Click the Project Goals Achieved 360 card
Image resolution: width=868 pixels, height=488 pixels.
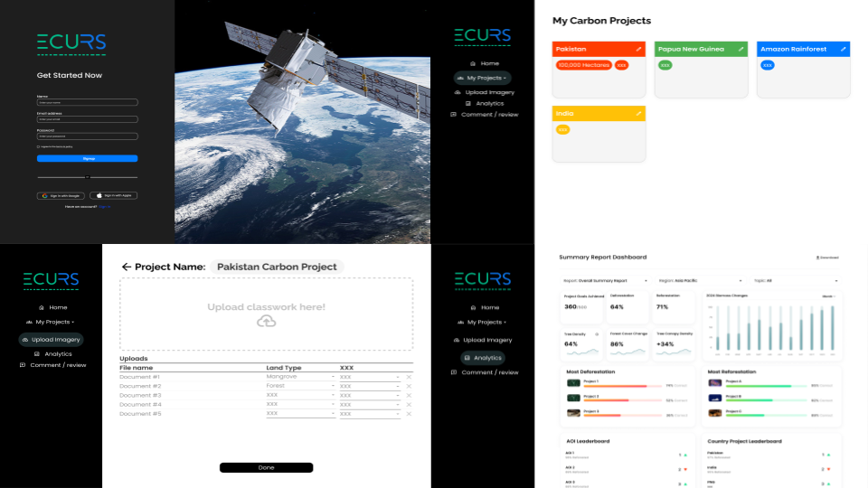tap(581, 306)
